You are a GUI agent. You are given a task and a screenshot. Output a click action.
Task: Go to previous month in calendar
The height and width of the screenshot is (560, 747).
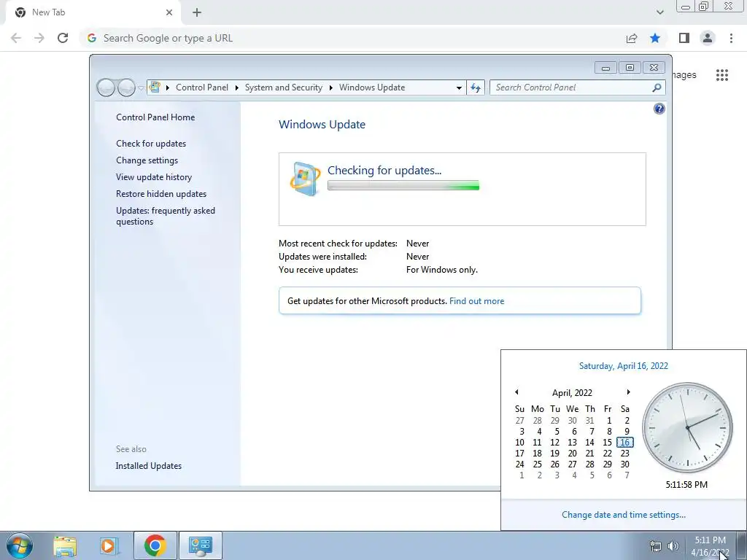coord(516,392)
